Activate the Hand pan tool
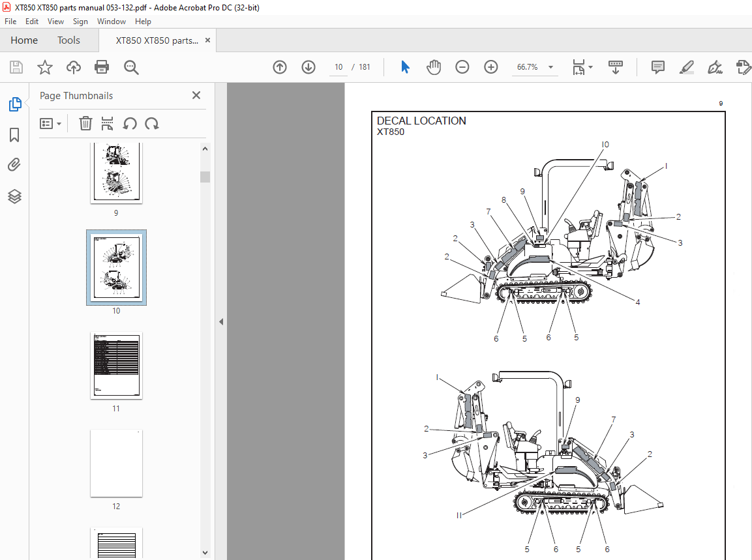752x560 pixels. coord(434,67)
